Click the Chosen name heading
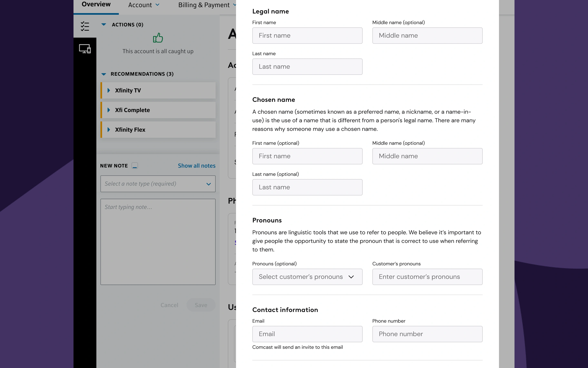This screenshot has width=588, height=368. 274,100
